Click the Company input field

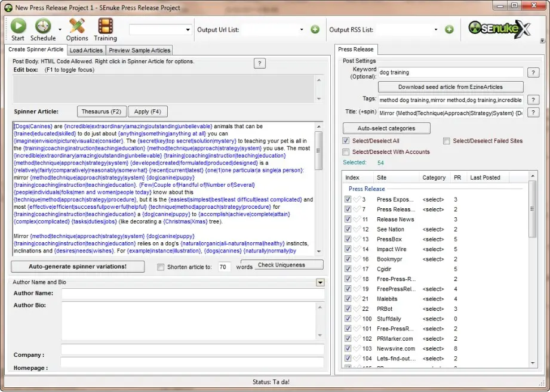pos(192,350)
